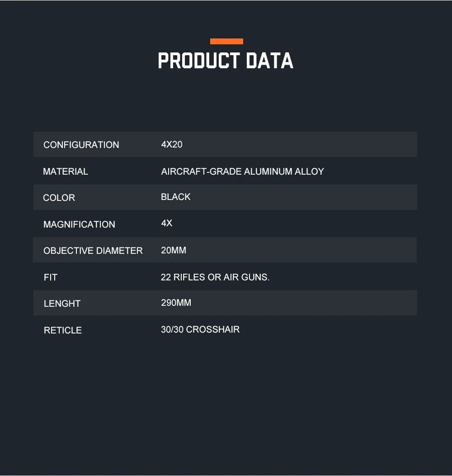
Task: Select the OBJECTIVE DIAMETER label
Action: tap(93, 251)
